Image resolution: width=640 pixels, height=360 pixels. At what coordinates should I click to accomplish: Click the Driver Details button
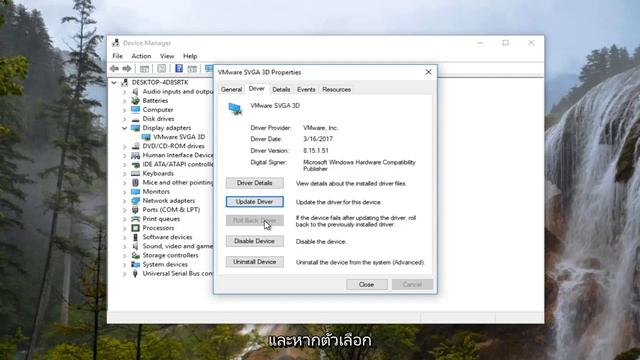[x=255, y=183]
